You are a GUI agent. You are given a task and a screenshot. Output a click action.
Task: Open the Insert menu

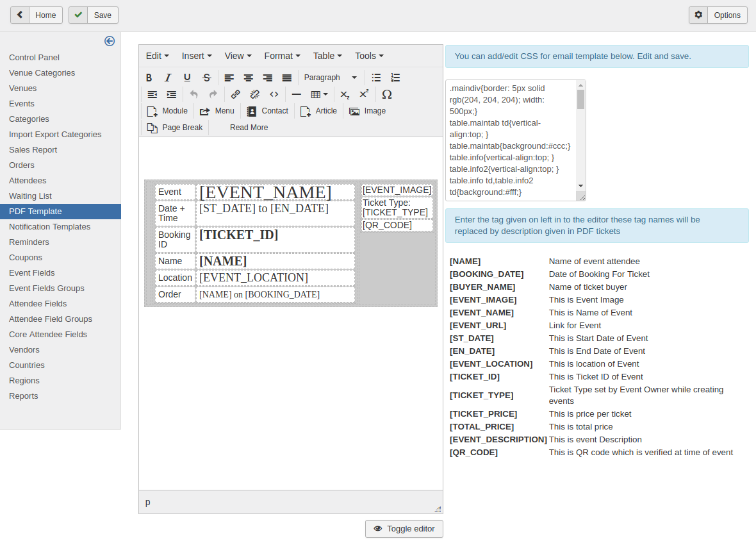click(x=196, y=56)
